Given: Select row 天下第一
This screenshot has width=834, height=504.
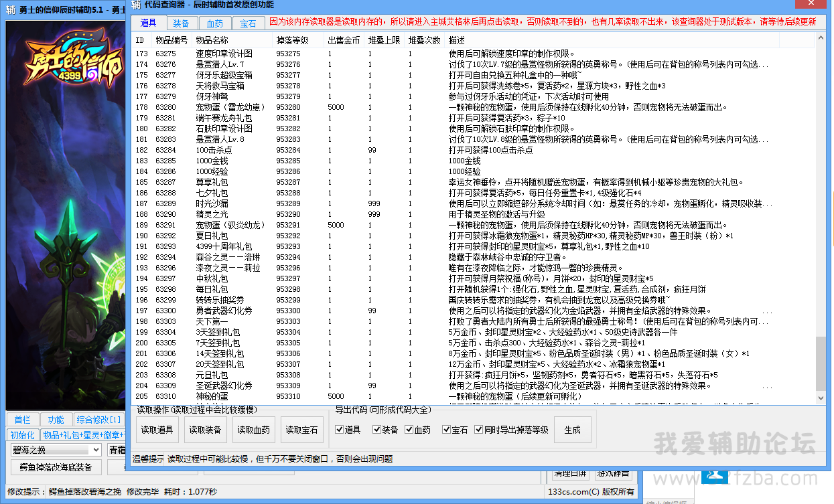Looking at the screenshot, I should [x=473, y=321].
